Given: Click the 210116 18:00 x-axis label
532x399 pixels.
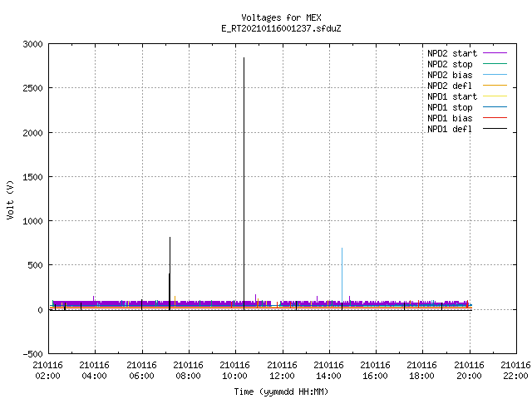Looking at the screenshot, I should tap(422, 370).
